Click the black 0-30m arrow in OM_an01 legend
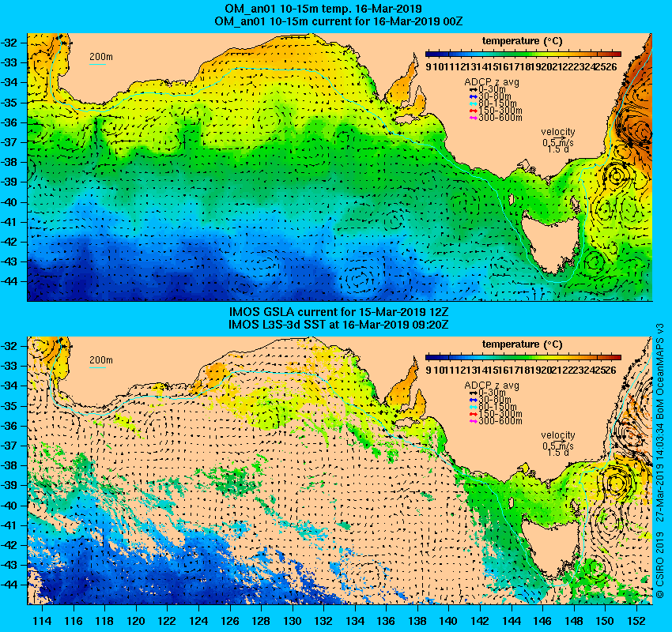The image size is (672, 632). [x=473, y=89]
